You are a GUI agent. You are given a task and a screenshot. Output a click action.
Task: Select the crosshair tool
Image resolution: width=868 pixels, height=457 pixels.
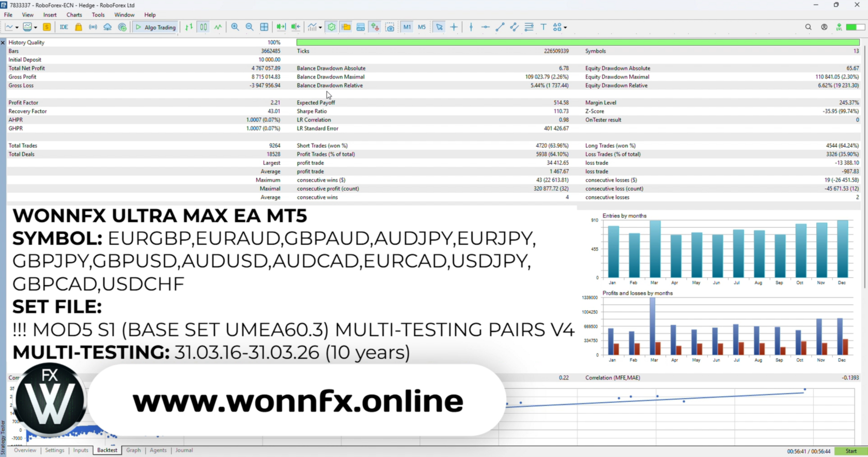[x=454, y=27]
